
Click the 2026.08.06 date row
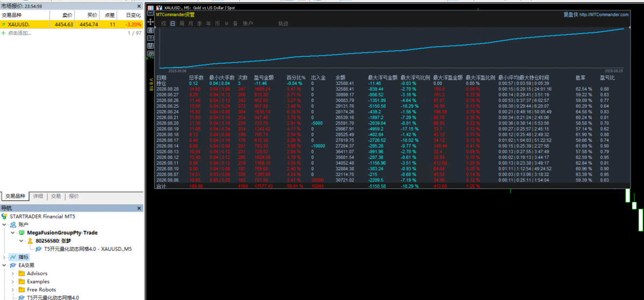click(x=168, y=180)
